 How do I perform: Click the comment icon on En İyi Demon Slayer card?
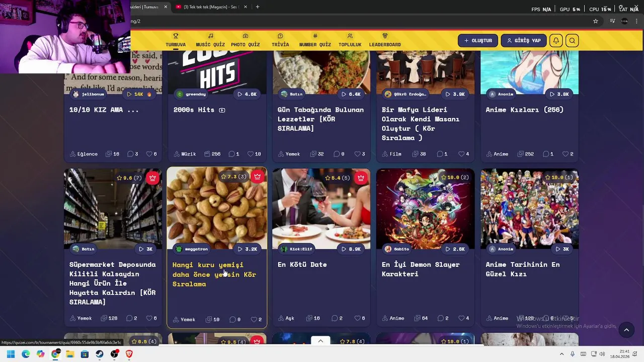pos(440,318)
